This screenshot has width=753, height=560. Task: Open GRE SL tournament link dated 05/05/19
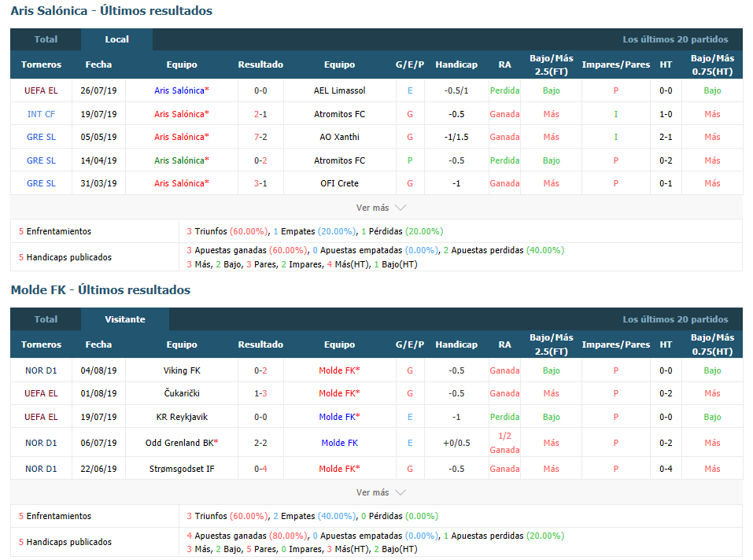(x=41, y=137)
